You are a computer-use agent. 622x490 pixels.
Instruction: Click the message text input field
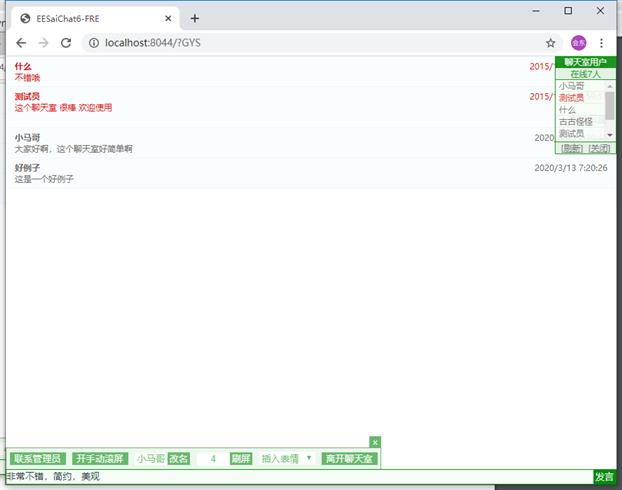pyautogui.click(x=298, y=477)
